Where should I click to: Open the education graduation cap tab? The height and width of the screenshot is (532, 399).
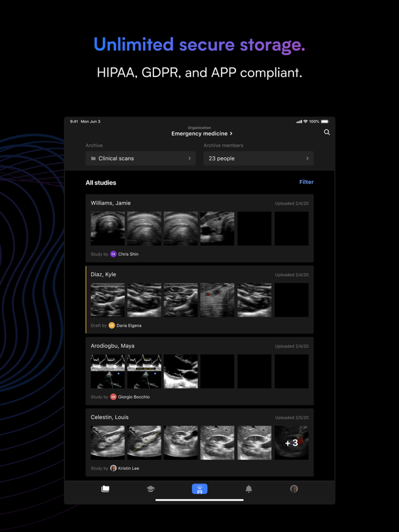150,489
